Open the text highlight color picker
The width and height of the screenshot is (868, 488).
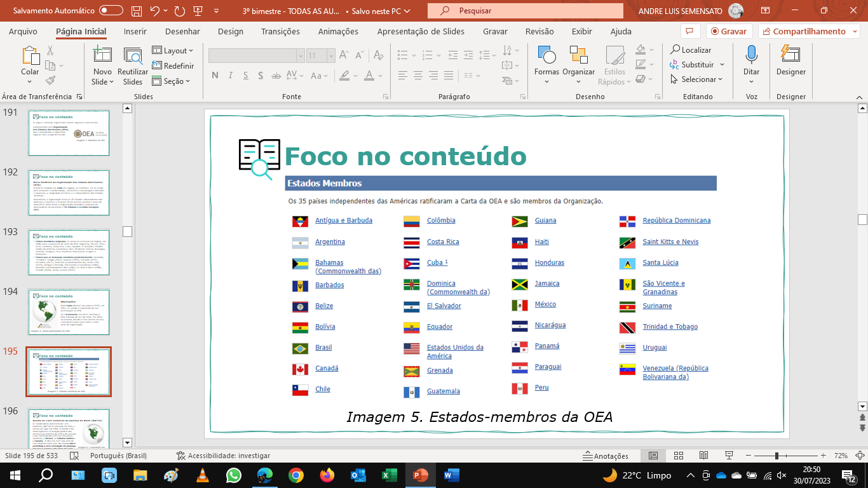[346, 76]
